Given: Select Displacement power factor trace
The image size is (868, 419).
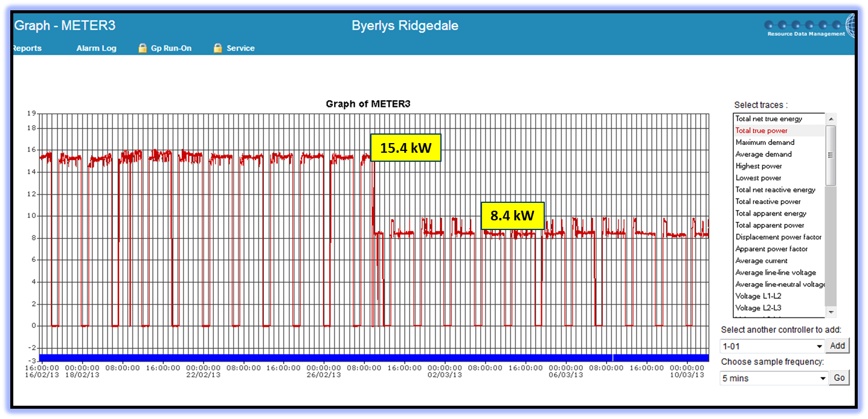Looking at the screenshot, I should click(x=779, y=237).
